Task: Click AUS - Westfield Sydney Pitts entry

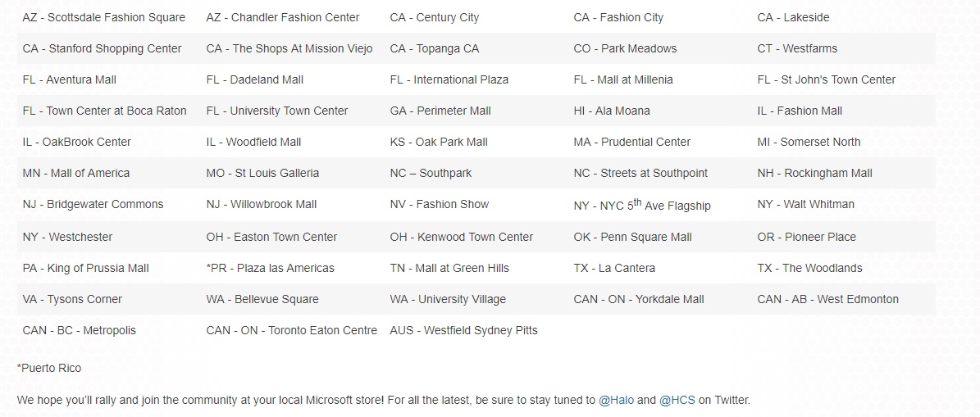Action: point(464,330)
